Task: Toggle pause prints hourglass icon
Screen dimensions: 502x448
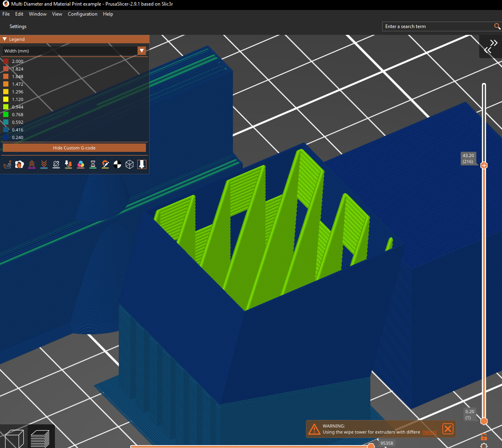Action: 93,165
